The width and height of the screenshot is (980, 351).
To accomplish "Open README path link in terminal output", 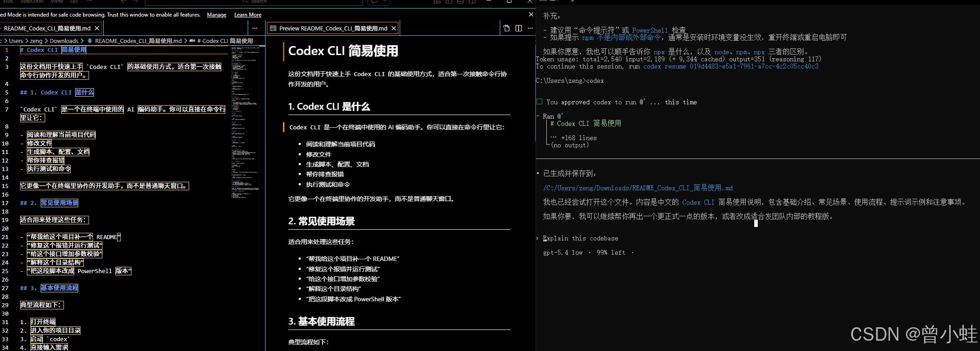I will (638, 188).
